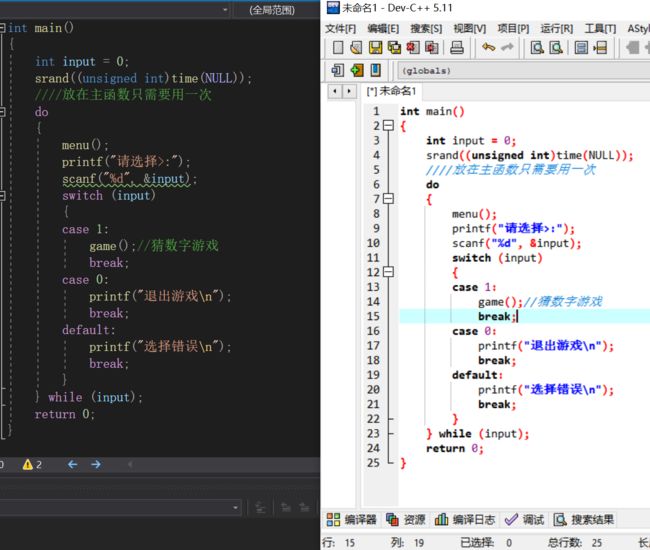Click srand line in Dev-C++ editor
Viewport: 650px width, 550px height.
tap(530, 155)
